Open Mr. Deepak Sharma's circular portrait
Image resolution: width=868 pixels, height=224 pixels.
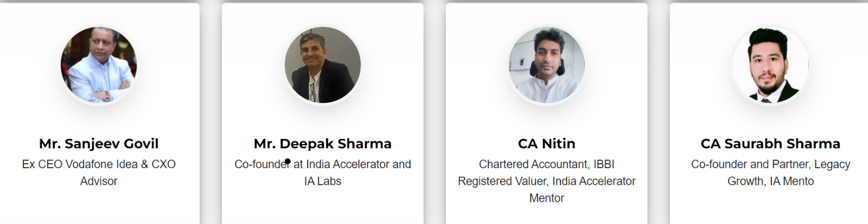tap(323, 65)
